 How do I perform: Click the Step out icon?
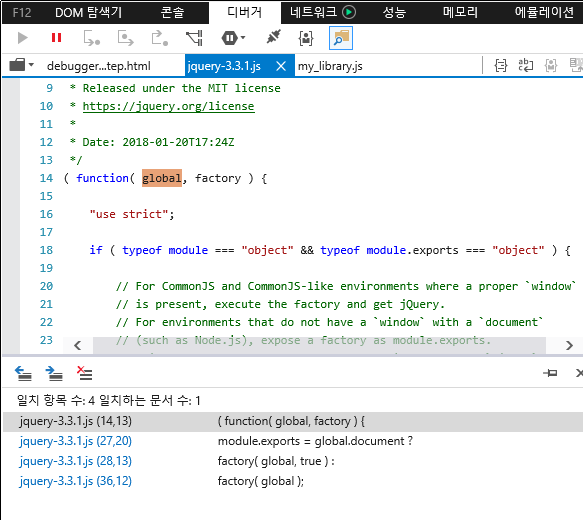tap(160, 38)
